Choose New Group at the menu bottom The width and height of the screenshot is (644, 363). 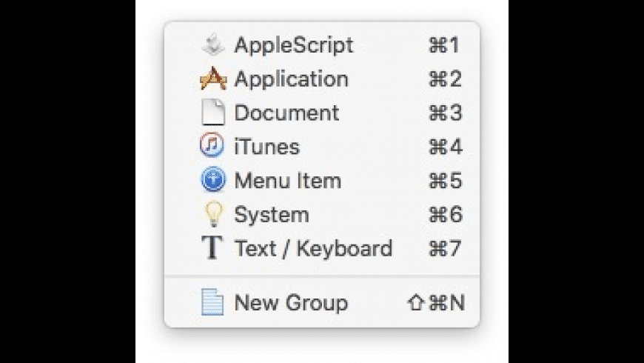(x=291, y=303)
